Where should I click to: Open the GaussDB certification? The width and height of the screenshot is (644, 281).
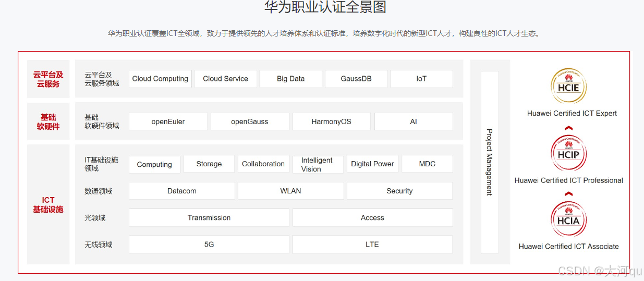[356, 79]
